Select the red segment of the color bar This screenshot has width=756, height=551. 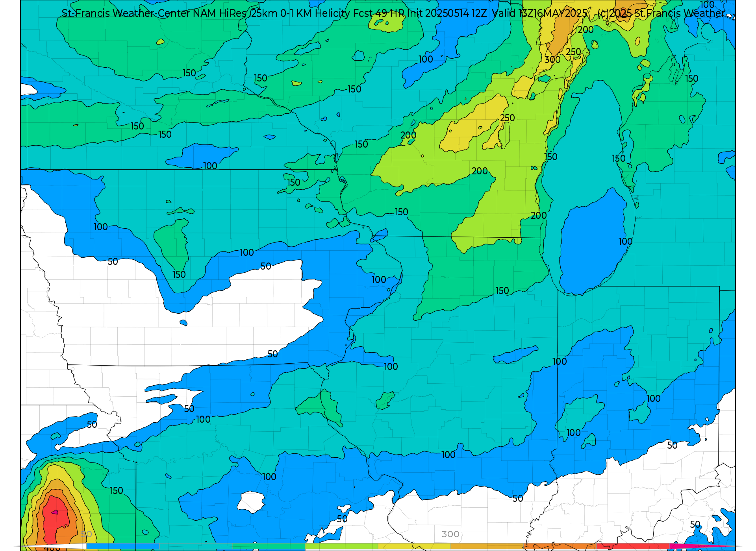tap(633, 546)
